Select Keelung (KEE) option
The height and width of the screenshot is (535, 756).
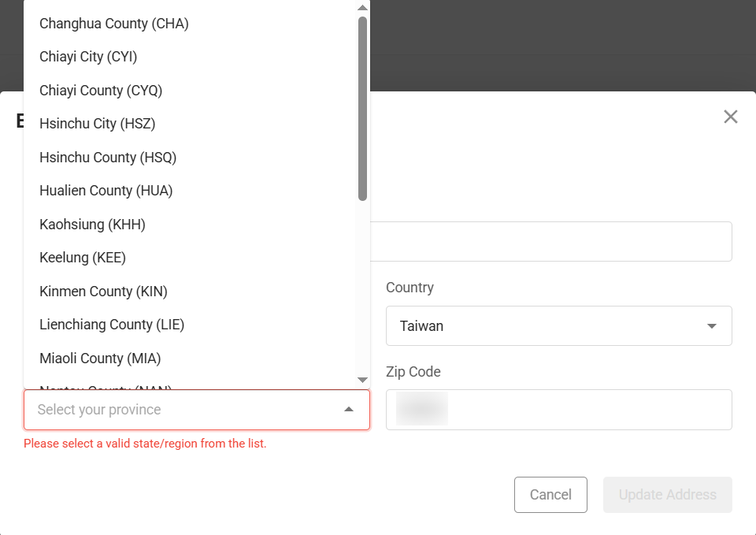click(83, 258)
